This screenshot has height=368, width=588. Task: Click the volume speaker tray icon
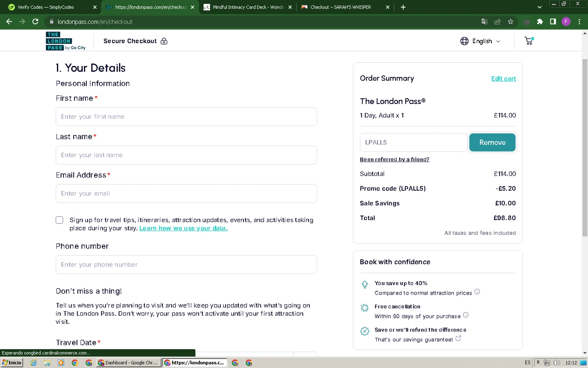pyautogui.click(x=557, y=363)
